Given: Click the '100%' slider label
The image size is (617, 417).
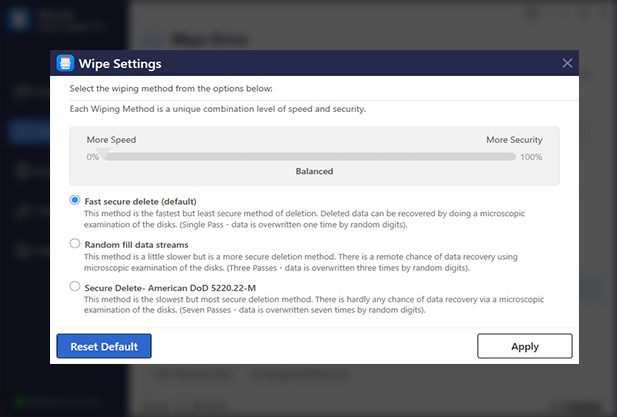Looking at the screenshot, I should click(x=531, y=157).
